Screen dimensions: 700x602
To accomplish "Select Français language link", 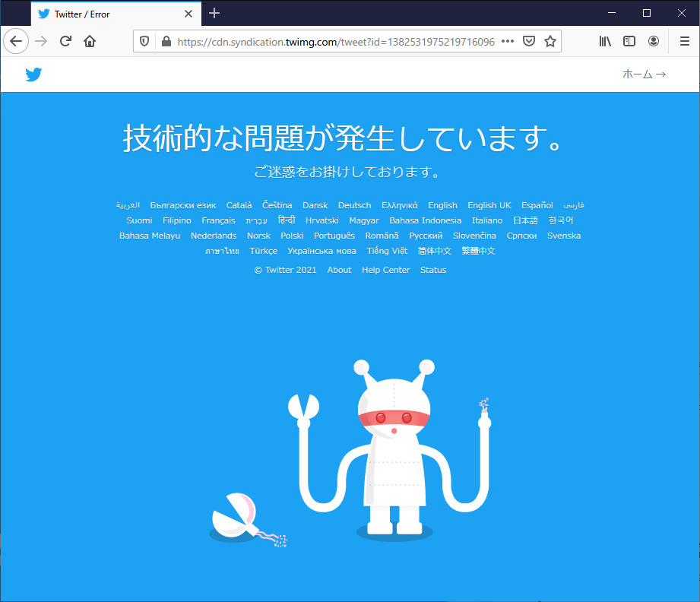I will point(218,220).
